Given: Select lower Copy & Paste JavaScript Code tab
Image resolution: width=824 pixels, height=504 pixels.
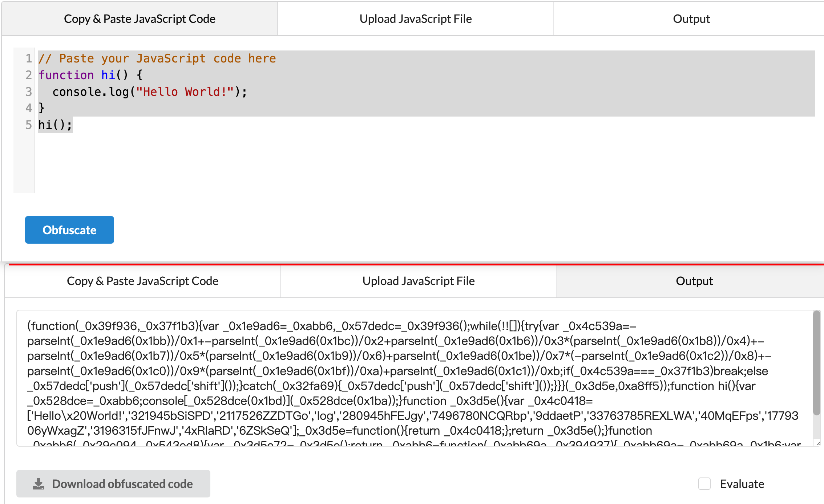Looking at the screenshot, I should (142, 281).
